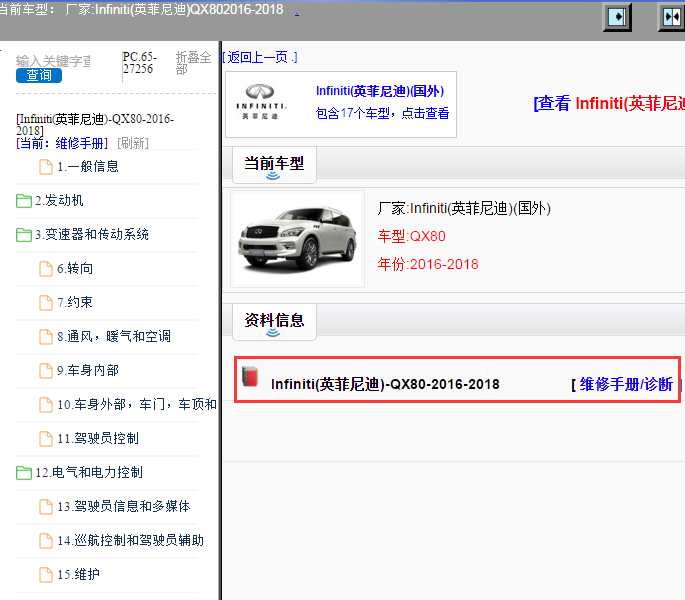The width and height of the screenshot is (685, 600).
Task: Expand the 3.变速器和传动系统 folder icon
Action: point(24,235)
